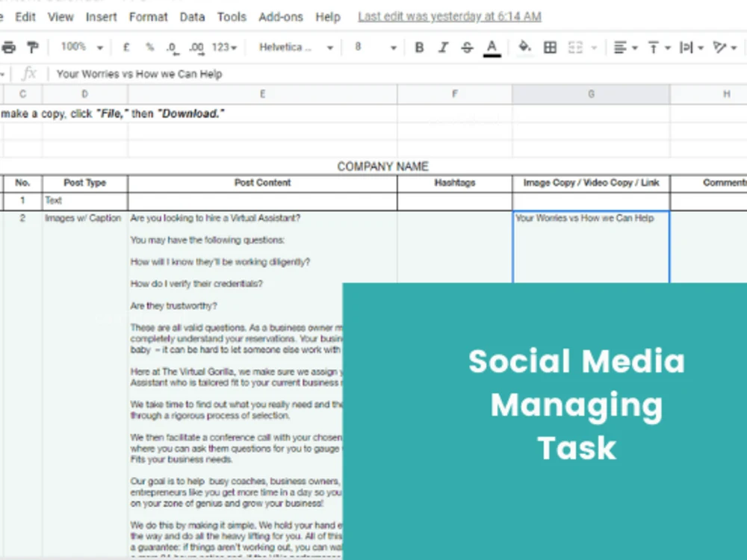
Task: Open the text color picker
Action: 492,48
